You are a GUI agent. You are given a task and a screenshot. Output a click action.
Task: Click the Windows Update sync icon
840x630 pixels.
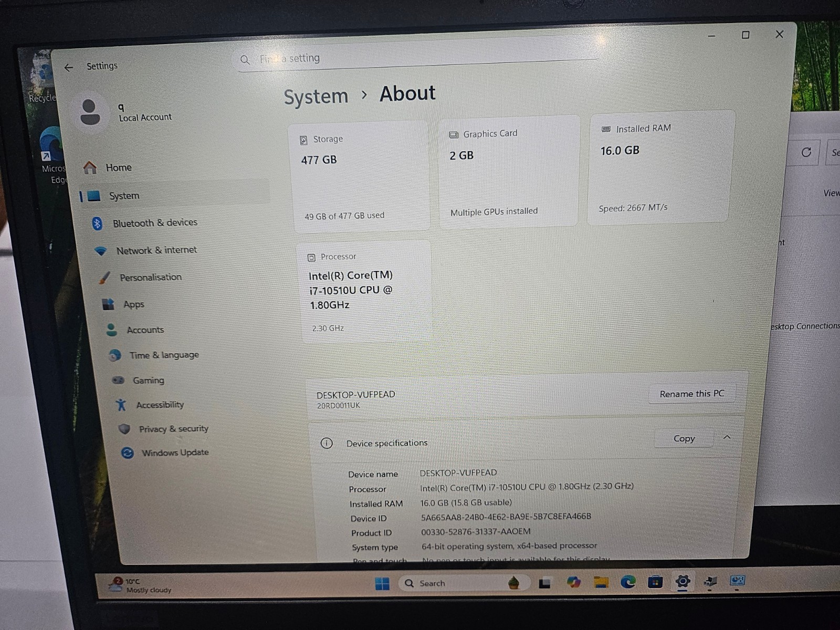tap(127, 453)
